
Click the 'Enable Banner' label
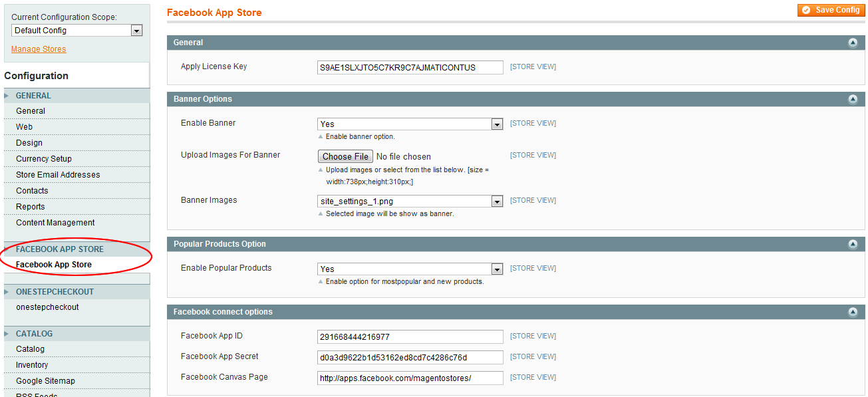pos(208,123)
